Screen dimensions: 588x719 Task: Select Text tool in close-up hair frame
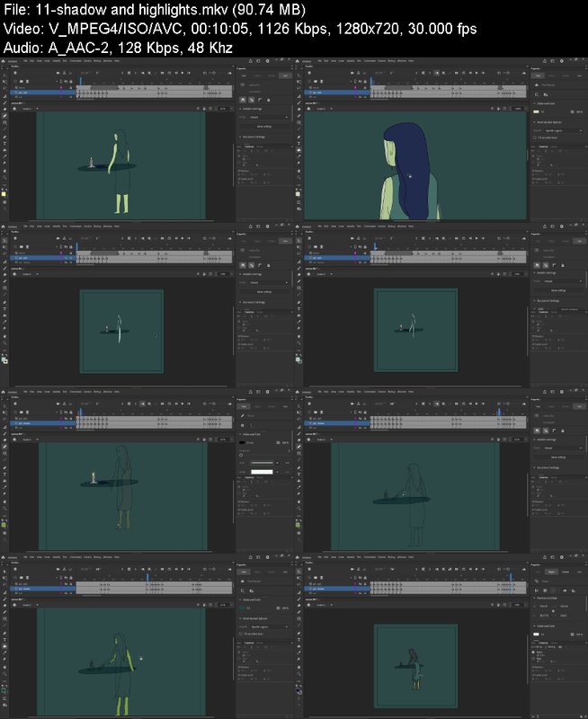coord(299,143)
